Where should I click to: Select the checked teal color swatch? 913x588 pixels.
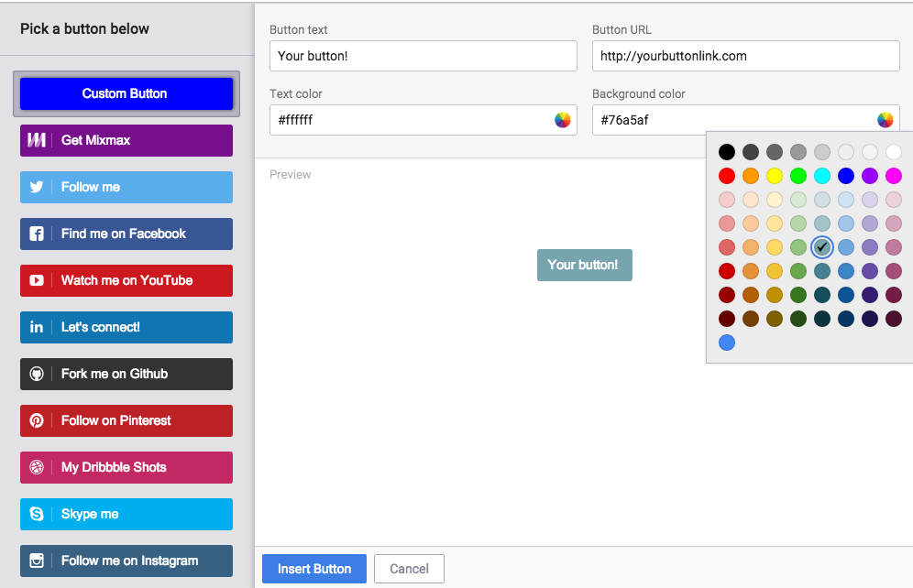point(822,247)
